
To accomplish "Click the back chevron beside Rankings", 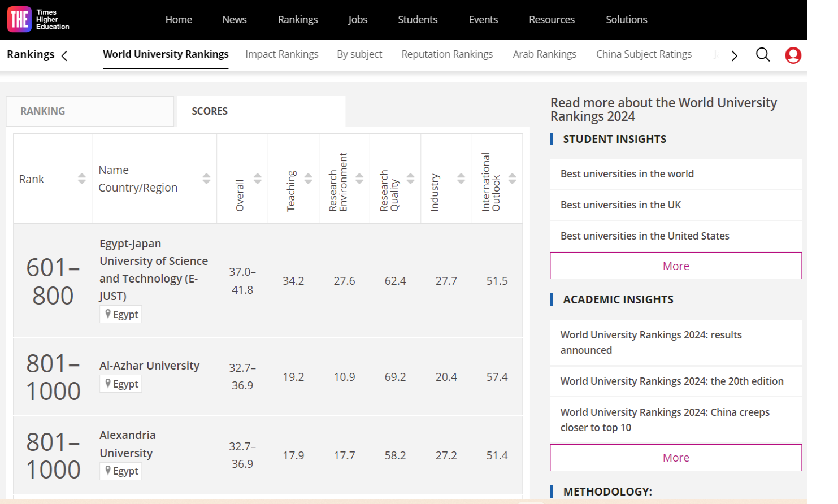I will [x=64, y=55].
